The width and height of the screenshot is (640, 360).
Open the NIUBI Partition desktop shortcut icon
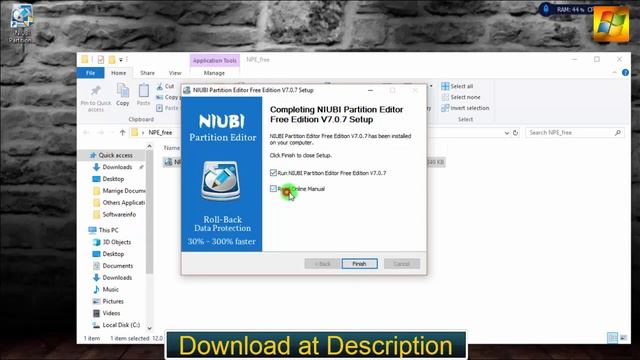coord(20,23)
